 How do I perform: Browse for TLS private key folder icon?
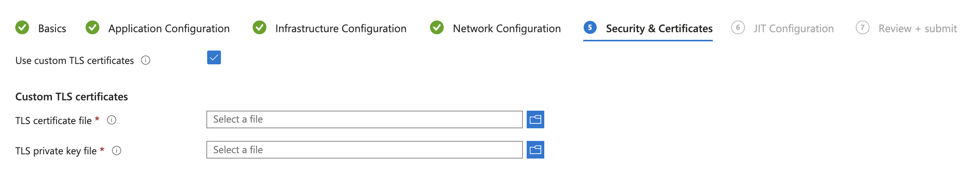[x=535, y=150]
